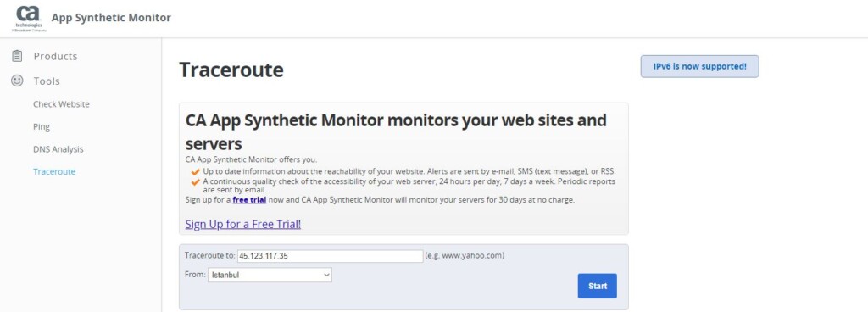Screen dimensions: 868x312
Task: Start the traceroute with Start button
Action: (x=598, y=286)
